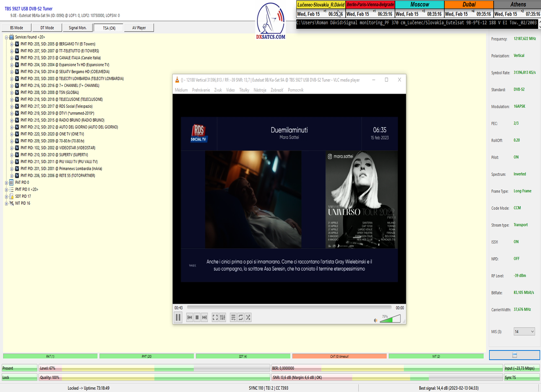The height and width of the screenshot is (392, 541).
Task: Open the AV Player tab
Action: [x=139, y=28]
